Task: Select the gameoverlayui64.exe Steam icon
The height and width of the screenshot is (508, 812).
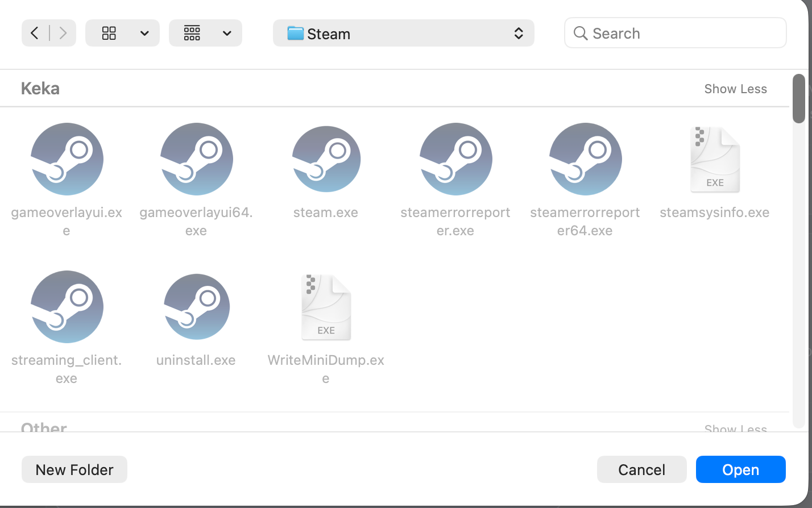Action: [197, 159]
